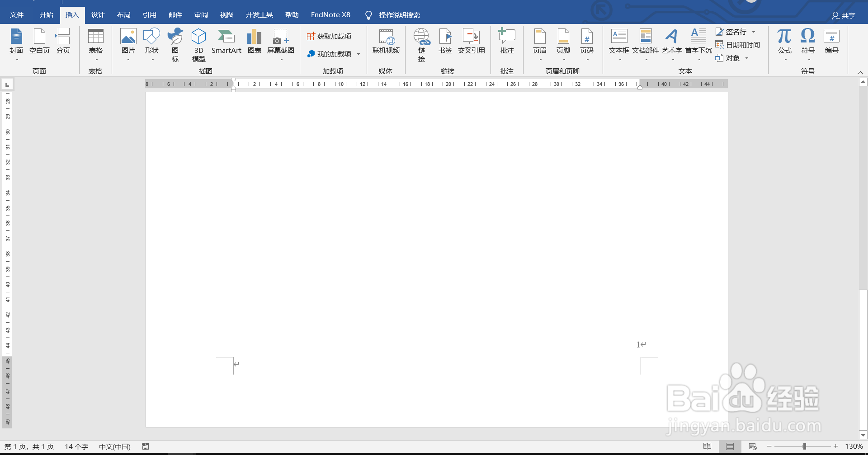Open the header (页眉) menu
The image size is (868, 455).
pos(540,44)
